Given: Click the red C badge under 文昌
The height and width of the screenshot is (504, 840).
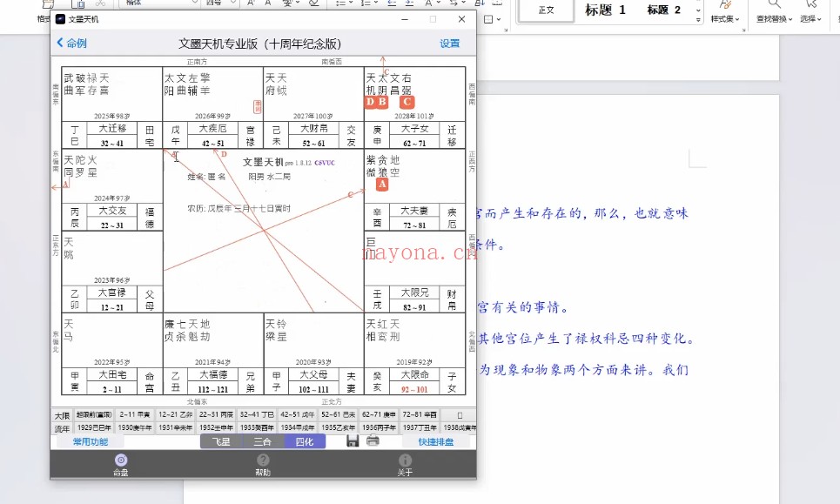Looking at the screenshot, I should [407, 102].
